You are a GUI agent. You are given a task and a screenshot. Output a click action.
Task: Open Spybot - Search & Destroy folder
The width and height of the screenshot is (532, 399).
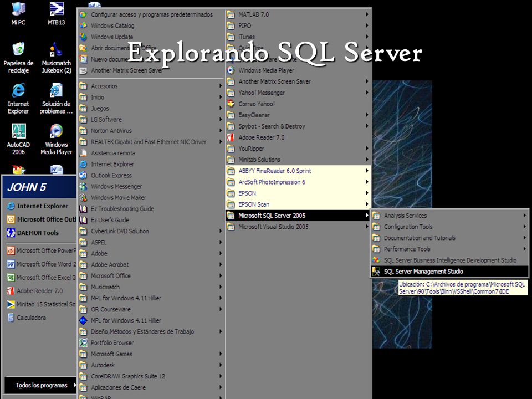298,126
